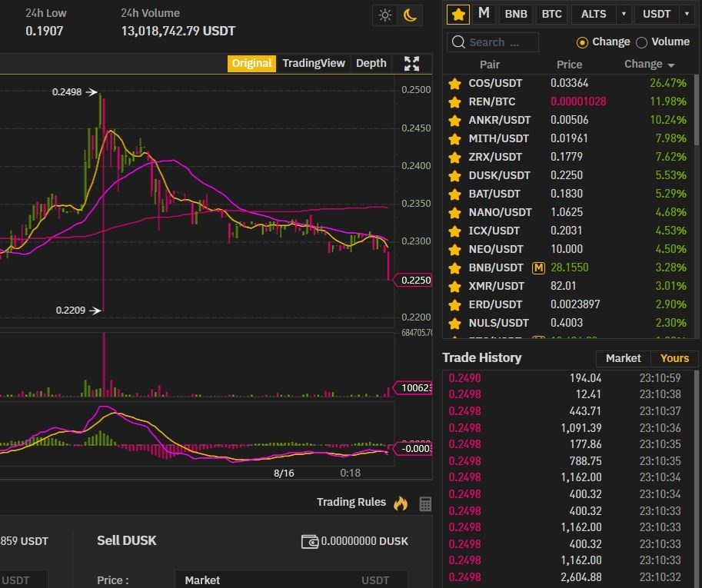702x588 pixels.
Task: Unfavorite the DUSK/USDT star
Action: tap(454, 175)
